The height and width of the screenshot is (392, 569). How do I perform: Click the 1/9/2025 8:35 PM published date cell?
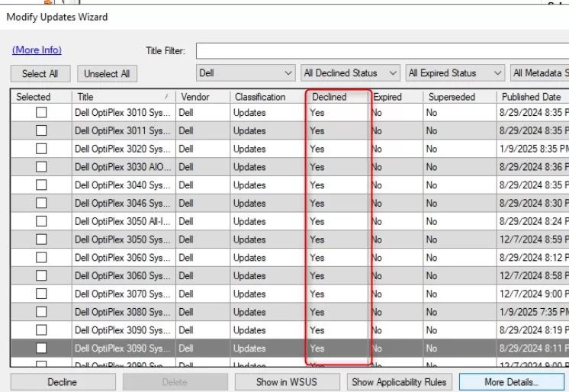532,149
